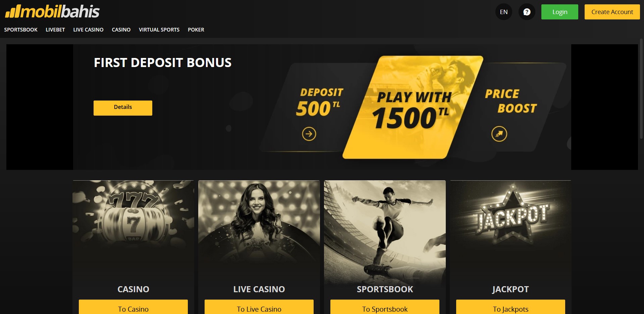Click the mobilbahis logo
The height and width of the screenshot is (314, 644).
coord(52,11)
